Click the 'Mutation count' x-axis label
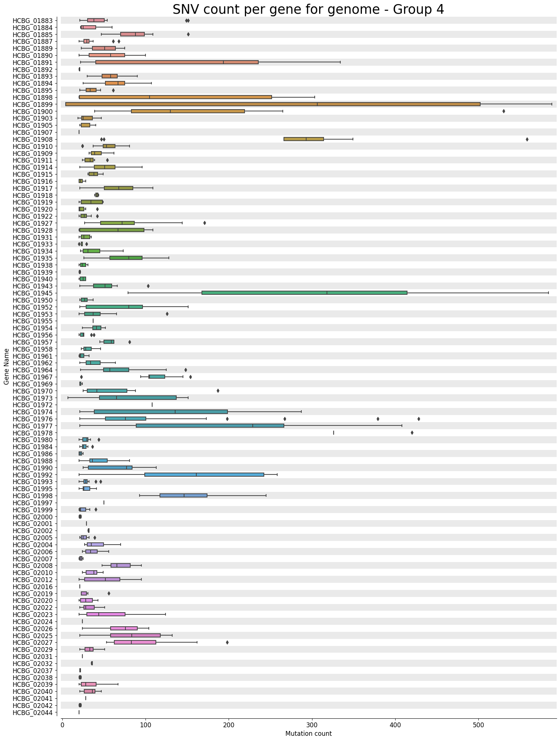Screen dimensions: 560x741 click(x=308, y=734)
